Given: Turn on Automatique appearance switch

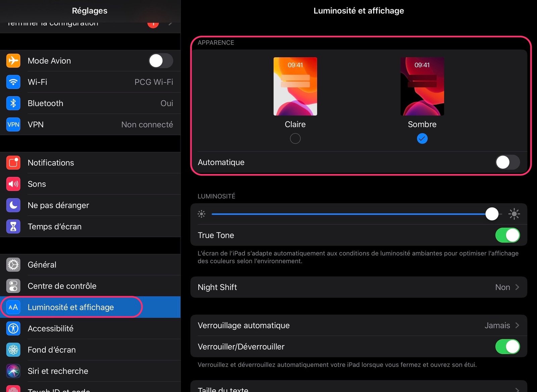Looking at the screenshot, I should point(507,162).
